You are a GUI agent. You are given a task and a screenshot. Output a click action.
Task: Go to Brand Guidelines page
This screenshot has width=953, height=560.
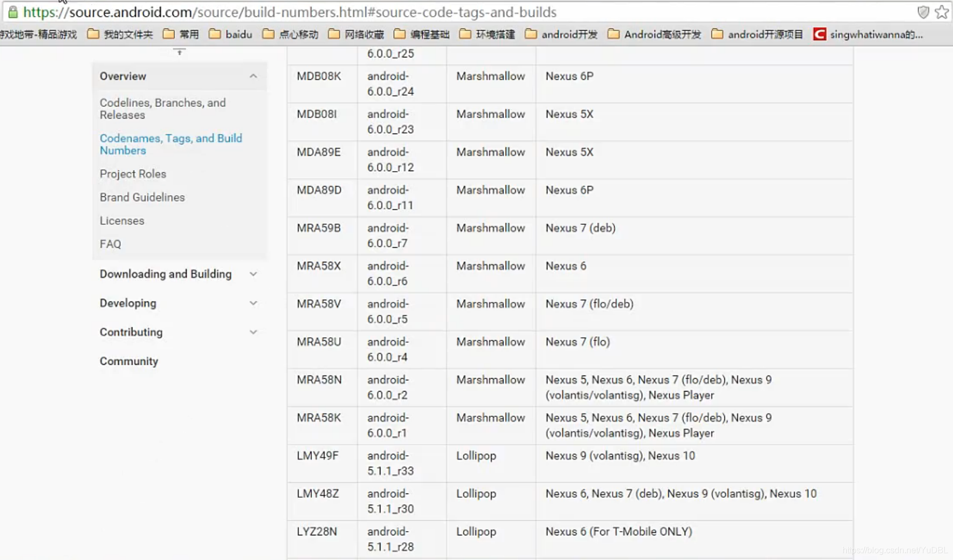[x=142, y=197]
